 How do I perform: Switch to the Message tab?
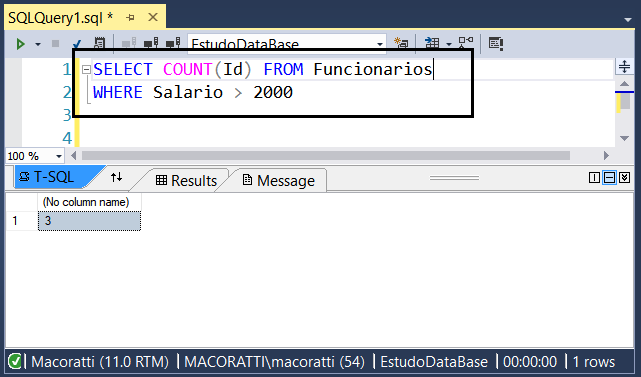pos(279,181)
